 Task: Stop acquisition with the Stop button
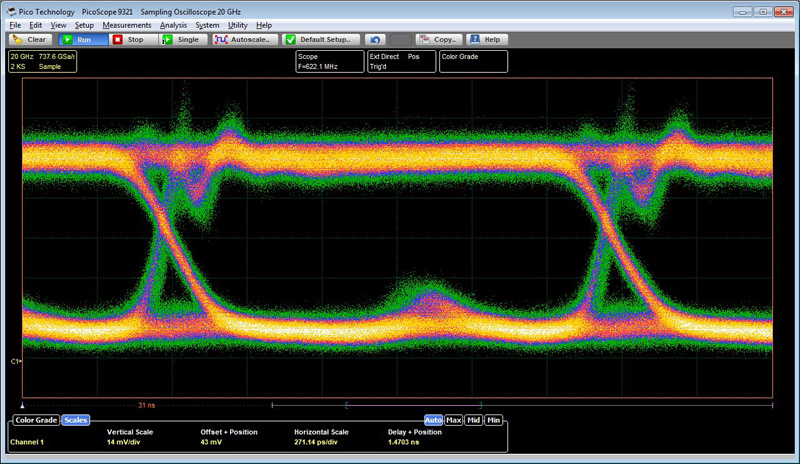tap(134, 39)
